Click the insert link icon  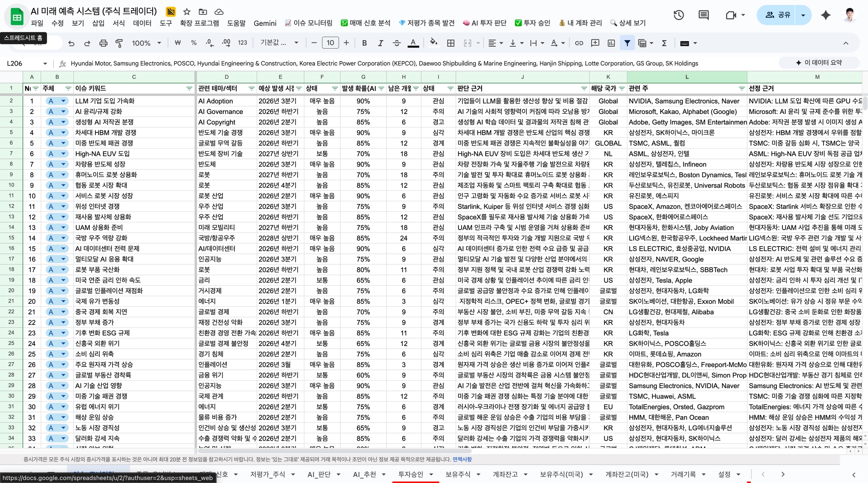click(x=579, y=43)
